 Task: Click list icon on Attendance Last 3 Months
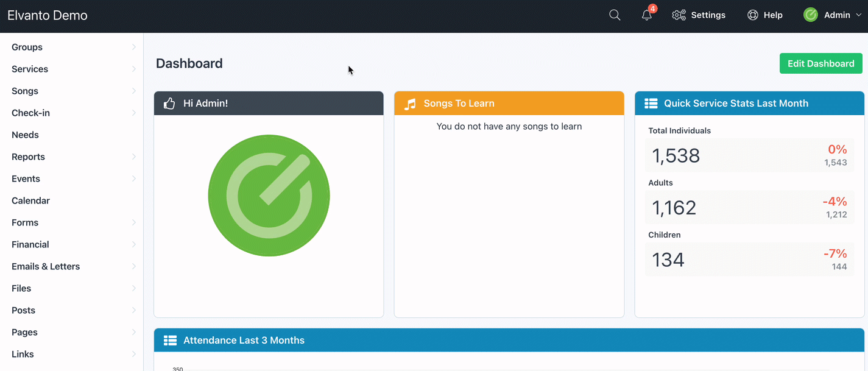170,341
